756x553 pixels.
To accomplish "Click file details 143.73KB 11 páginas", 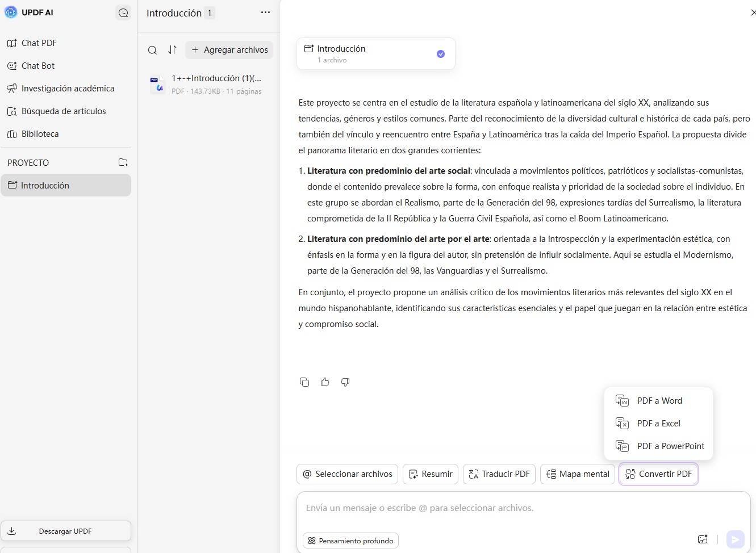I will pos(216,91).
